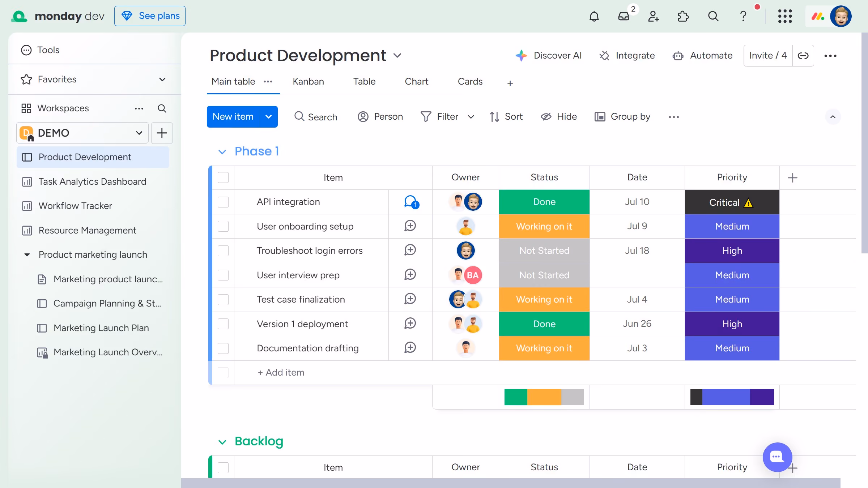Add new item to DEMO workspace plus
Viewport: 868px width, 488px height.
[x=162, y=133]
